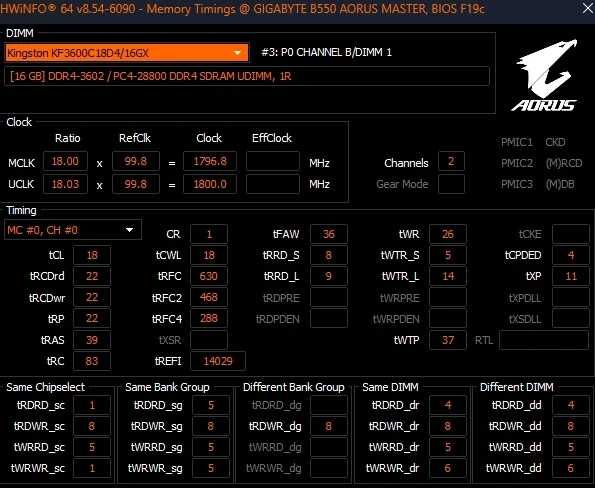
Task: Click the empty RTL field
Action: [544, 340]
